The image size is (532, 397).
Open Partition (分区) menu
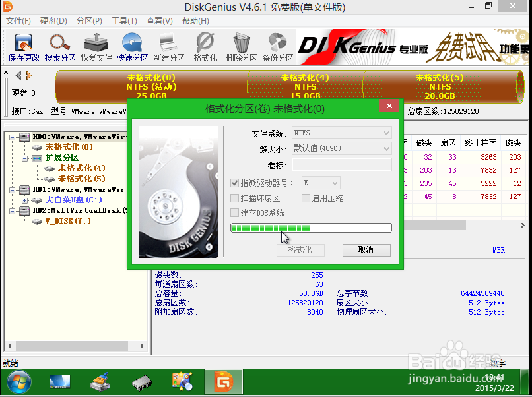(89, 21)
